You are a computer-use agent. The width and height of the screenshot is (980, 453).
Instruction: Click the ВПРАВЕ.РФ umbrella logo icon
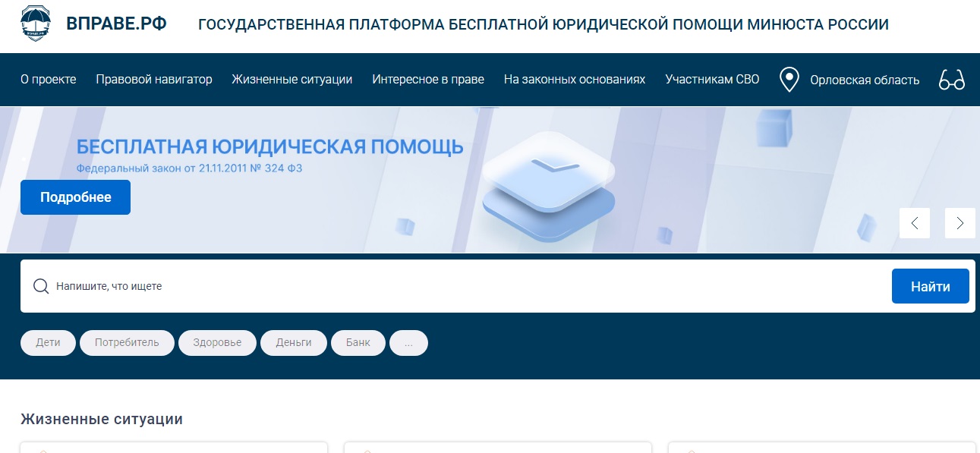(x=36, y=24)
